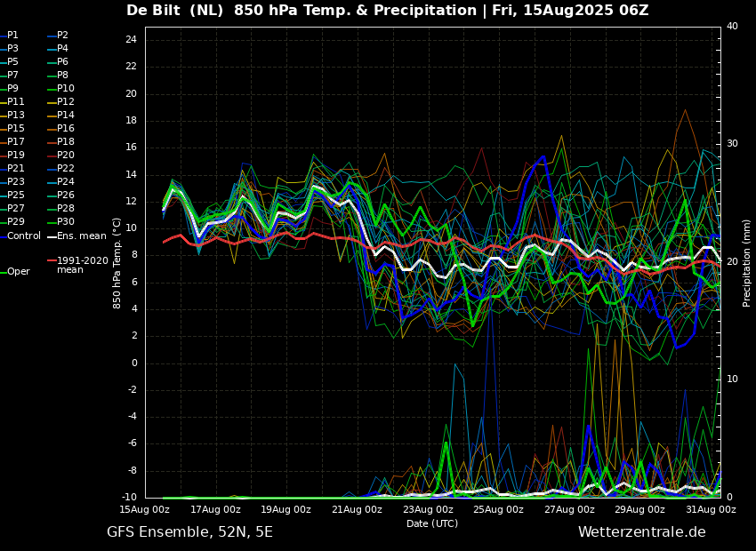Click the P17 legend entry
Screen dimensions: 756x551
[x=15, y=141]
